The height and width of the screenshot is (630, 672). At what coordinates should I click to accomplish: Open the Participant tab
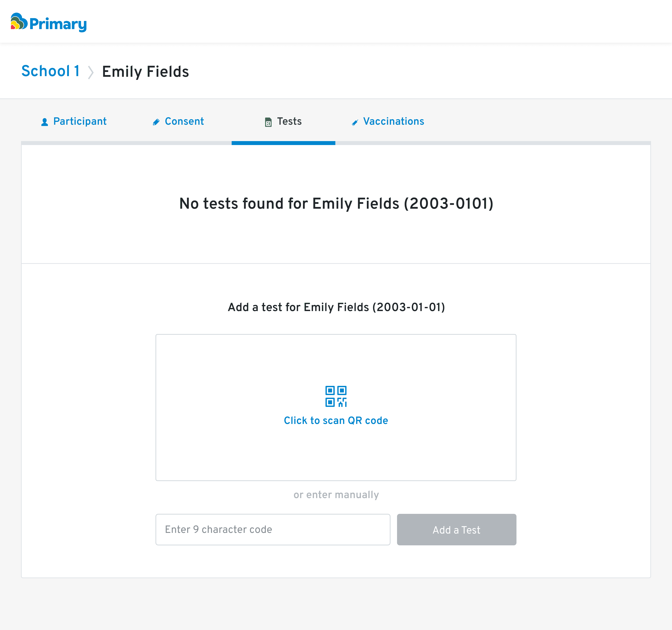click(80, 121)
